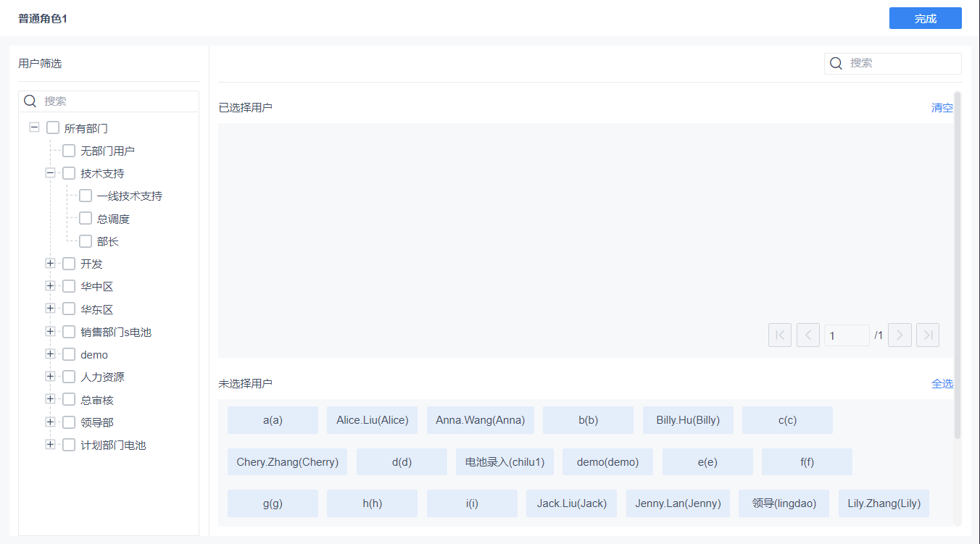This screenshot has height=544, width=980.
Task: Click magnifier icon in department search
Action: [30, 101]
